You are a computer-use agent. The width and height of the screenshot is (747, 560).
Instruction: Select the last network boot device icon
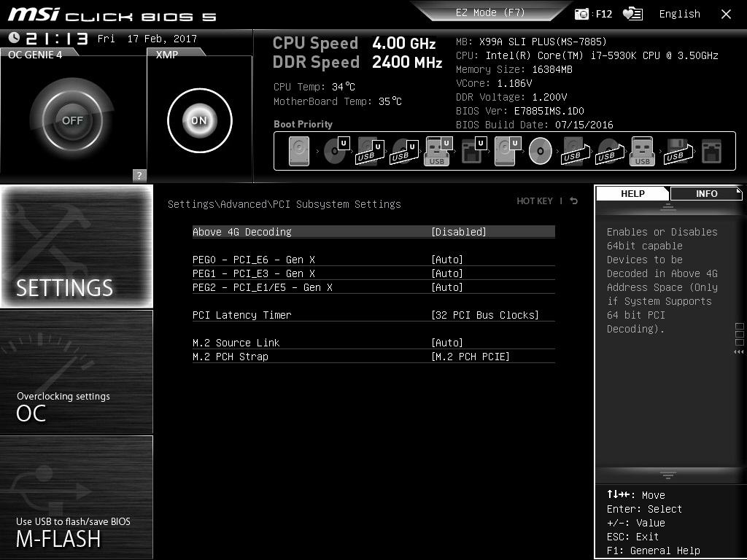[x=711, y=152]
